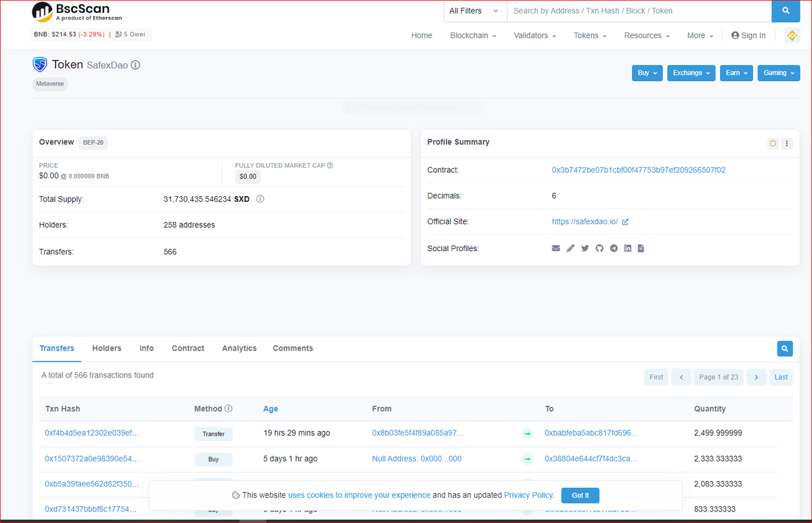Click Sign In
The height and width of the screenshot is (523, 812).
(x=748, y=35)
